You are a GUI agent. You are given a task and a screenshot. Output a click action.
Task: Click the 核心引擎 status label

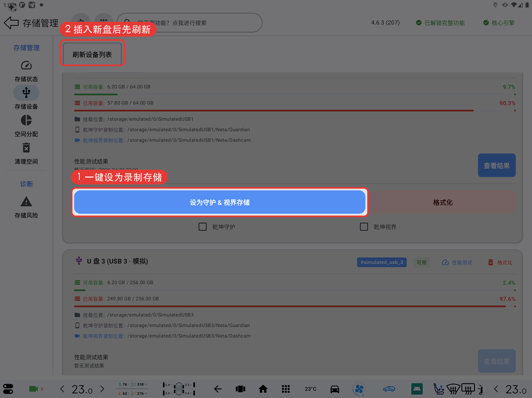[499, 23]
